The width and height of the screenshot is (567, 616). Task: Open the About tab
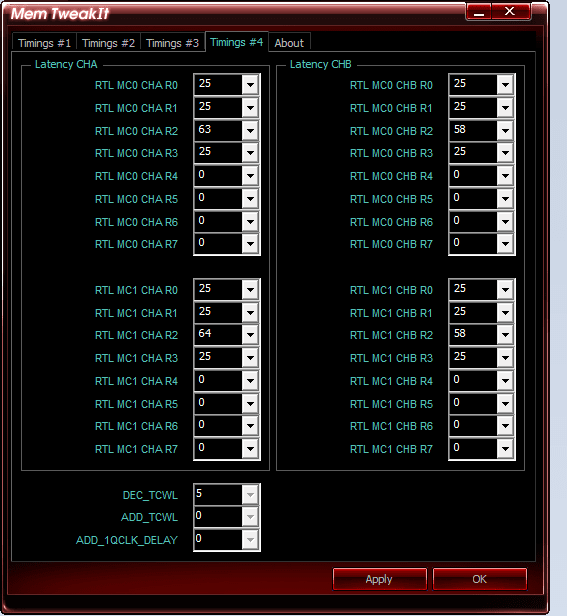pyautogui.click(x=289, y=43)
